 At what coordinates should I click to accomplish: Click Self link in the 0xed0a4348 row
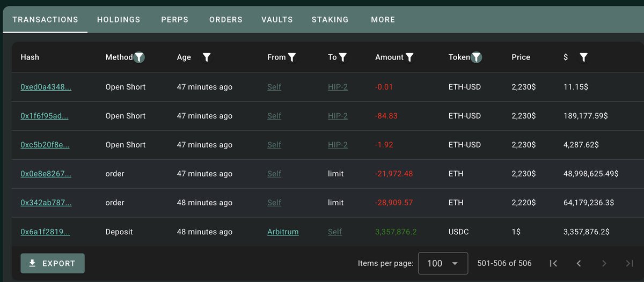click(274, 87)
